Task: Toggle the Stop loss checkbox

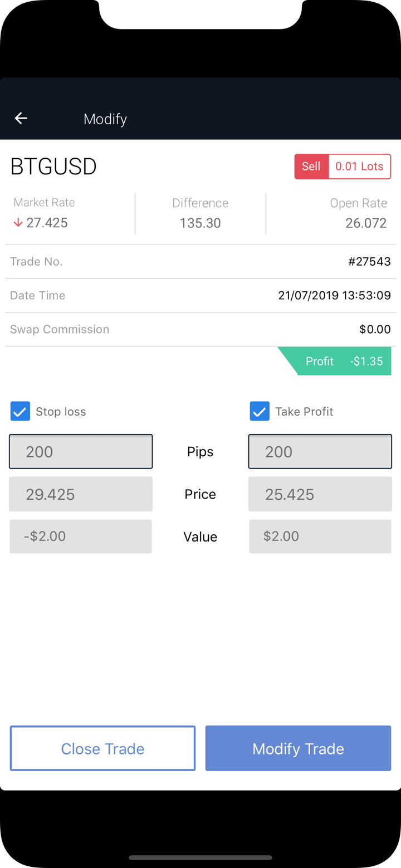Action: pos(20,412)
